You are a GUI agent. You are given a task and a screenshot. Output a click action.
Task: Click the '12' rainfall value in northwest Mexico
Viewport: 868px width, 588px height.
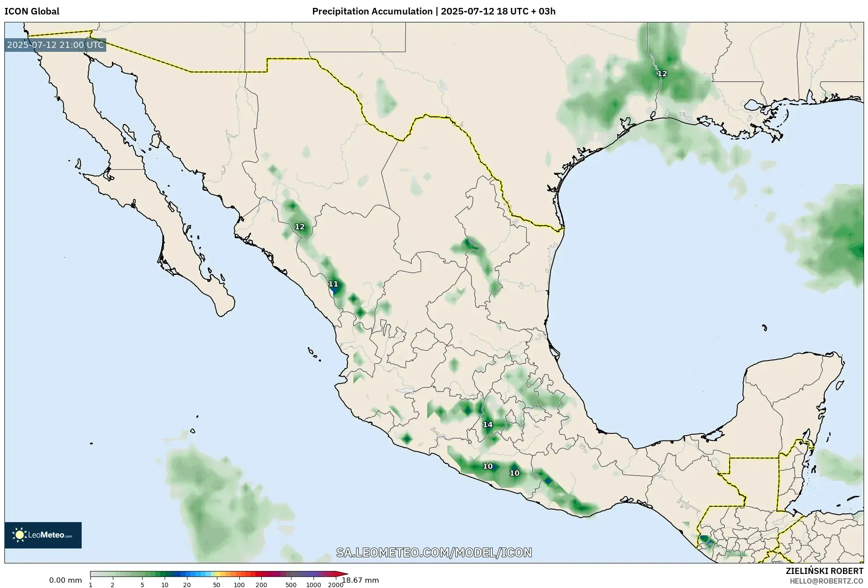(x=299, y=227)
